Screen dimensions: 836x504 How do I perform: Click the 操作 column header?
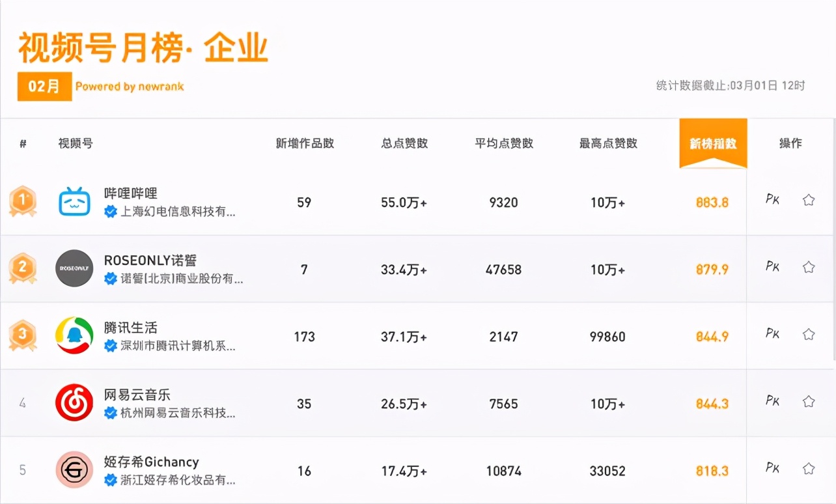790,143
